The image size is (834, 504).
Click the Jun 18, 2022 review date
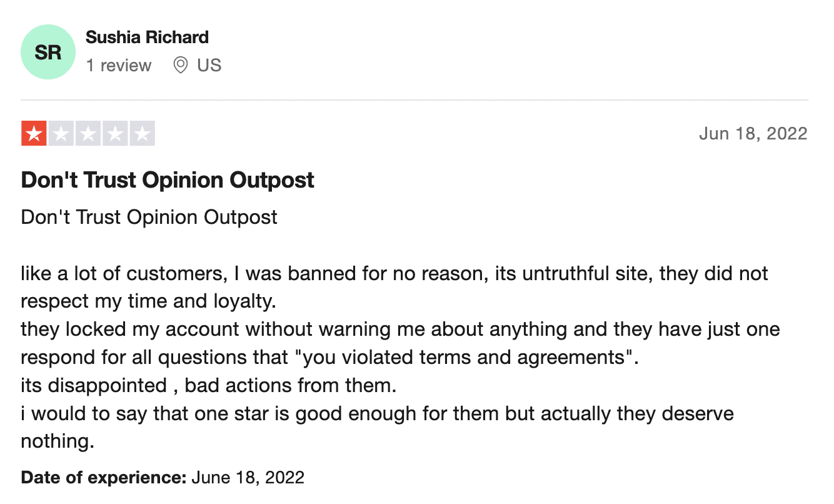pyautogui.click(x=753, y=133)
